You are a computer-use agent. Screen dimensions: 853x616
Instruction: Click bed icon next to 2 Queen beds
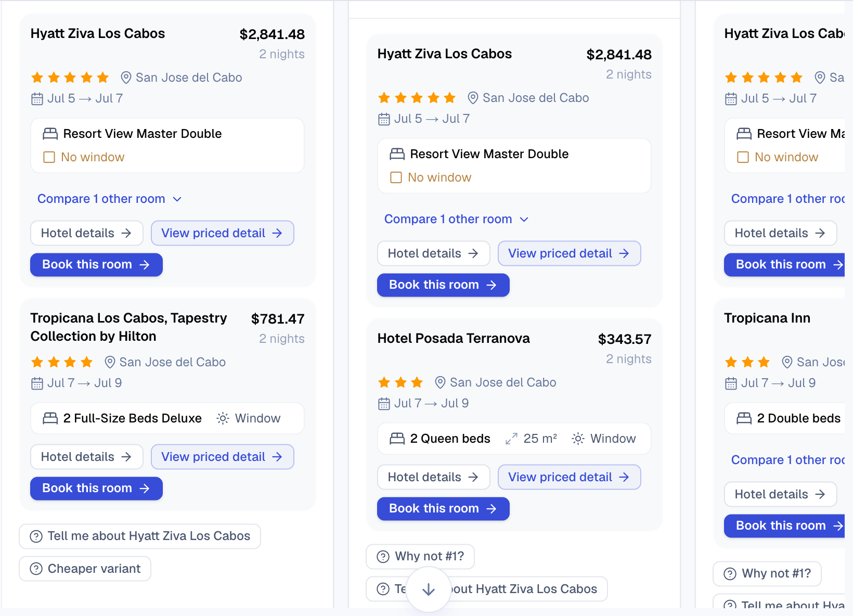click(397, 439)
